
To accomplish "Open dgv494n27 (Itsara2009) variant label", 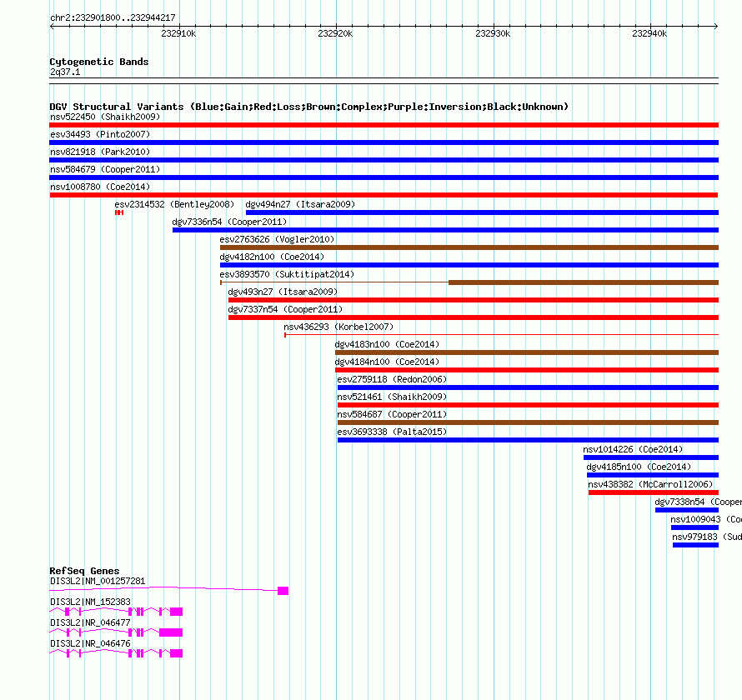I will tap(300, 204).
